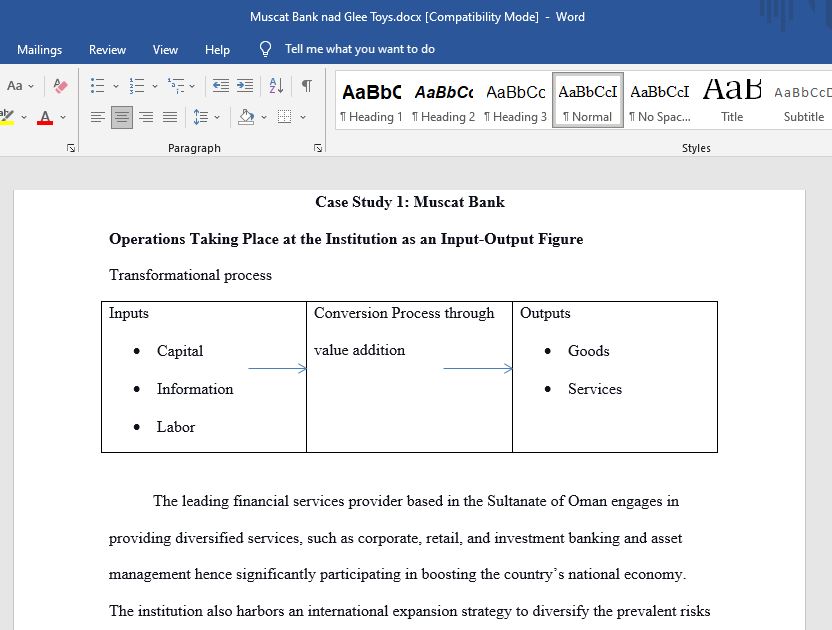Open the Mailings tab
The width and height of the screenshot is (832, 630).
[39, 49]
